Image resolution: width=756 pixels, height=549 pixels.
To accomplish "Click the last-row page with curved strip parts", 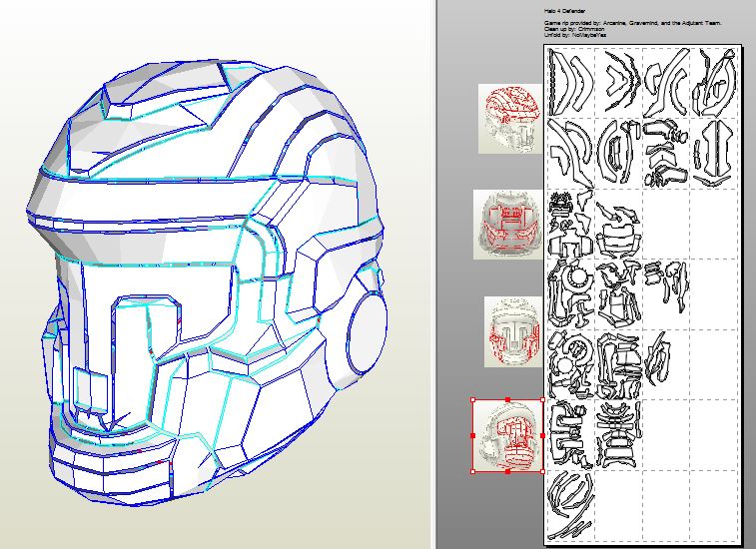I will [570, 505].
